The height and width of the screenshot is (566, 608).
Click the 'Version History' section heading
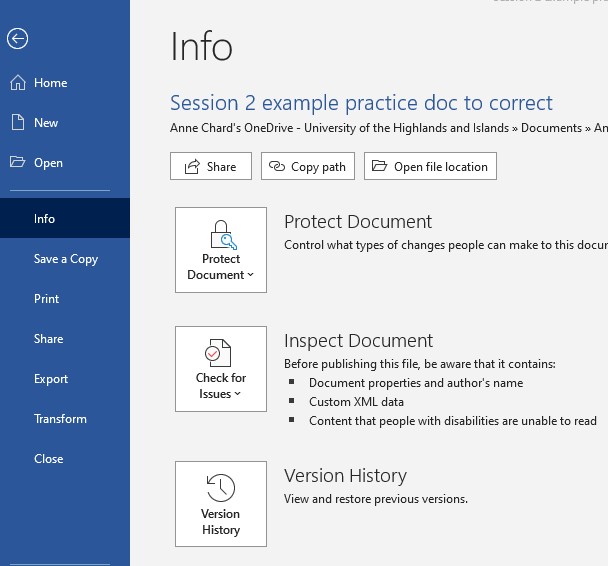pos(345,476)
